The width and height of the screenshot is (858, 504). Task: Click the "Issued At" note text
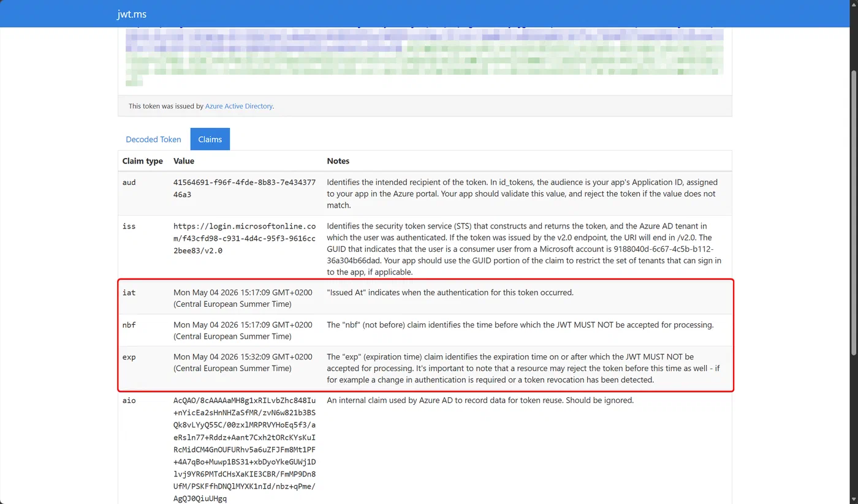pos(450,293)
